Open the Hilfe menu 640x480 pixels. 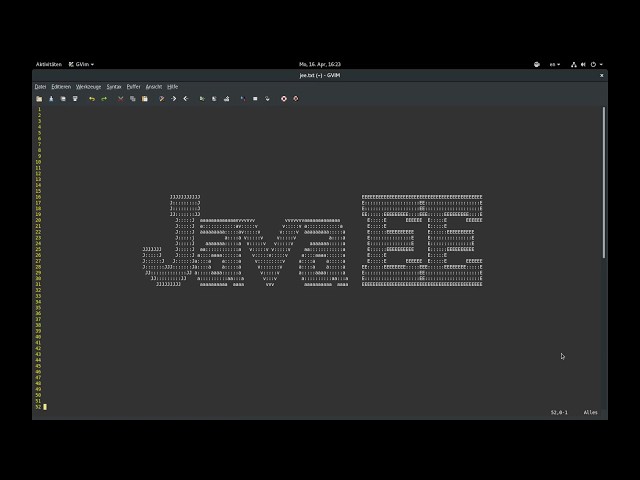point(173,87)
